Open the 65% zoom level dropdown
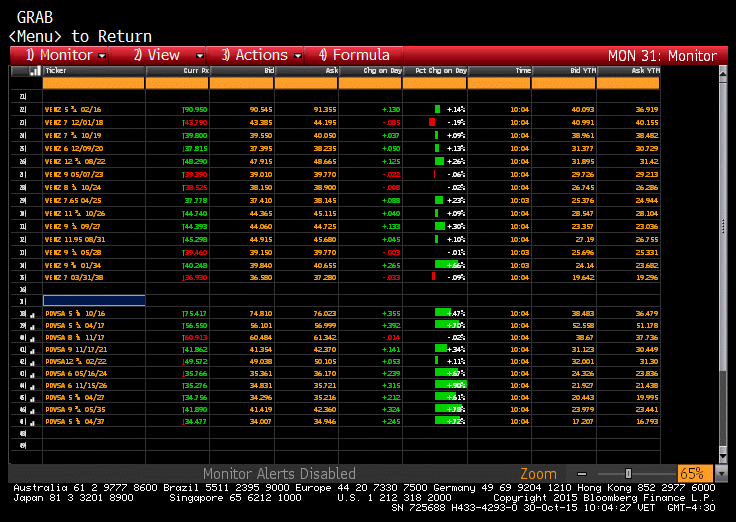Screen dimensions: 736x522 720,474
